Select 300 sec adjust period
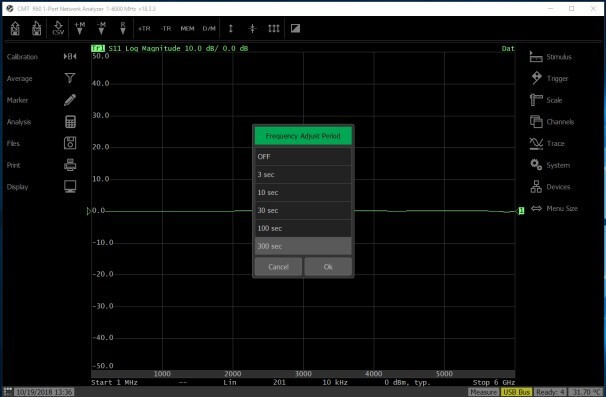 [303, 246]
